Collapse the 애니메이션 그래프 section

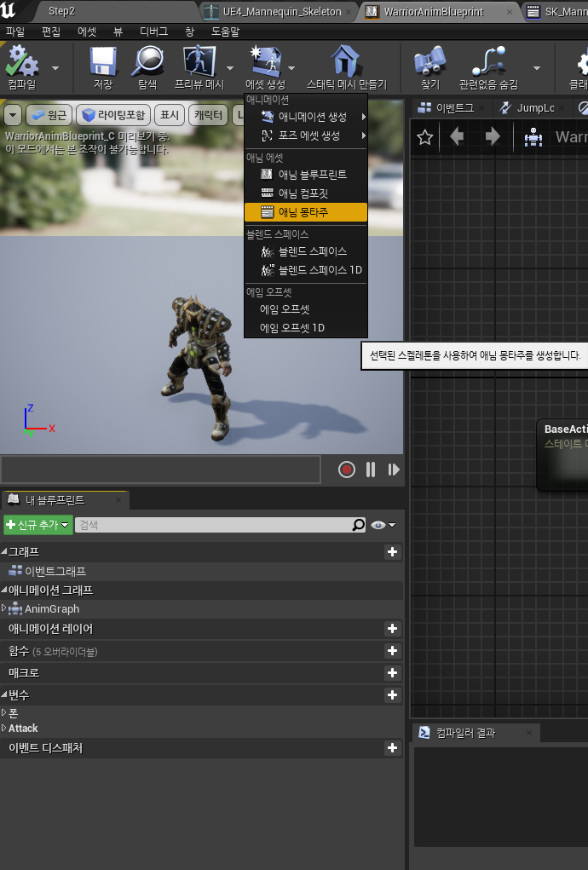click(x=4, y=590)
